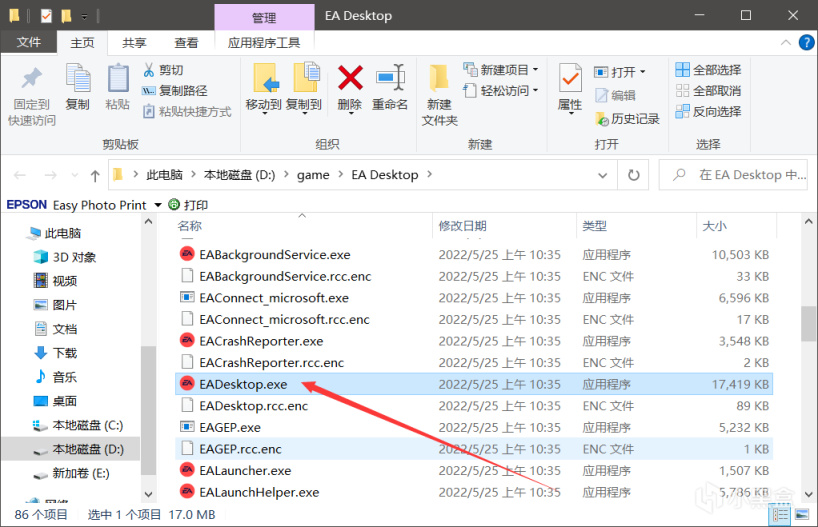This screenshot has width=818, height=527.
Task: Switch to details view icon in status bar
Action: 780,515
